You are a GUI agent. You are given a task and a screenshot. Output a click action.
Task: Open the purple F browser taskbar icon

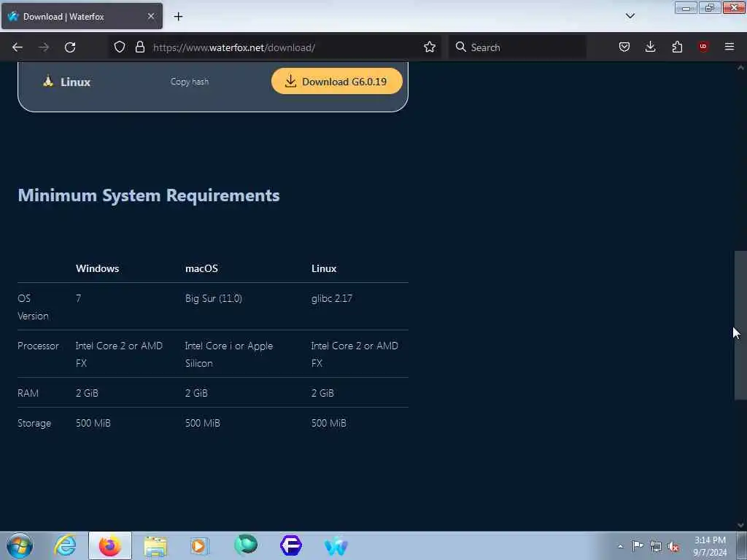click(291, 545)
